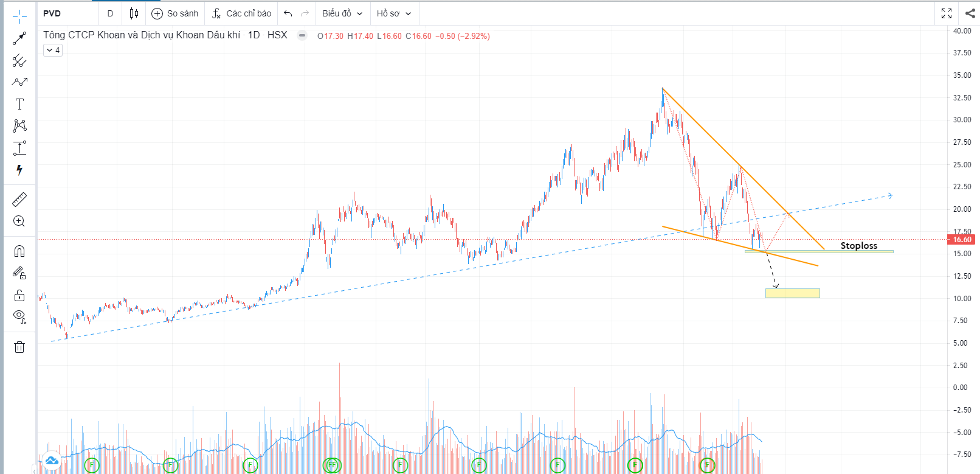This screenshot has height=474, width=980.
Task: Expand the Biểu đồ dropdown
Action: coord(342,13)
